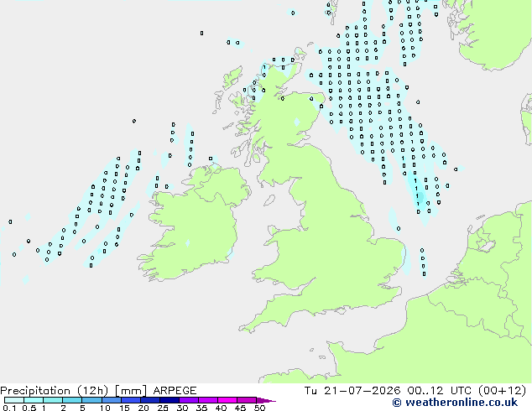Screen dimensions: 532x411
Task: Click the '[mm]' unit label
Action: click(131, 391)
